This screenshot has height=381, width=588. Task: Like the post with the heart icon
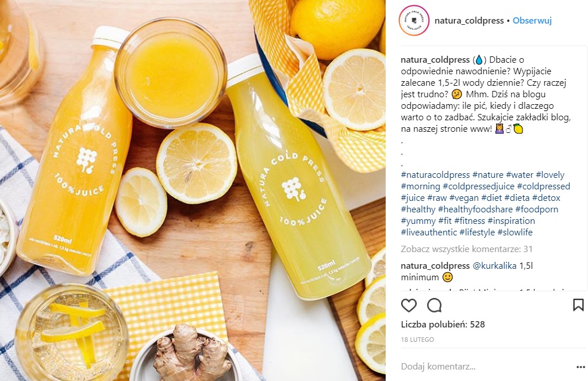(409, 306)
